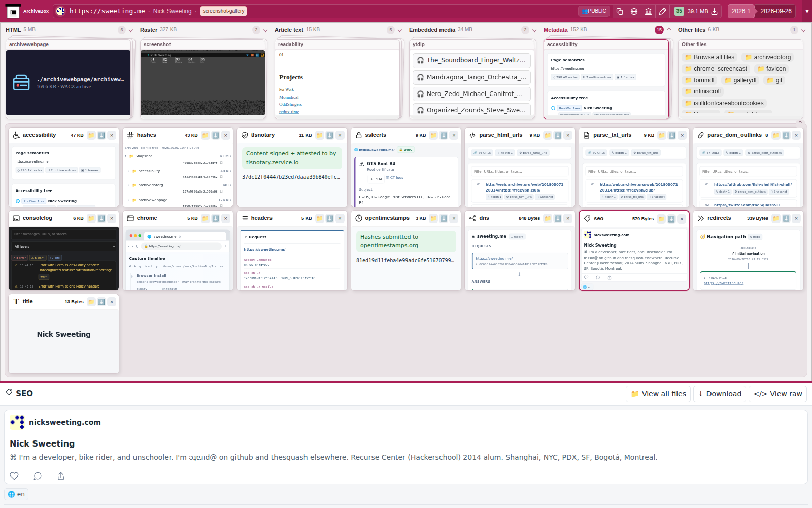
Task: Select the 2026-09-26 snapshot date
Action: (776, 11)
